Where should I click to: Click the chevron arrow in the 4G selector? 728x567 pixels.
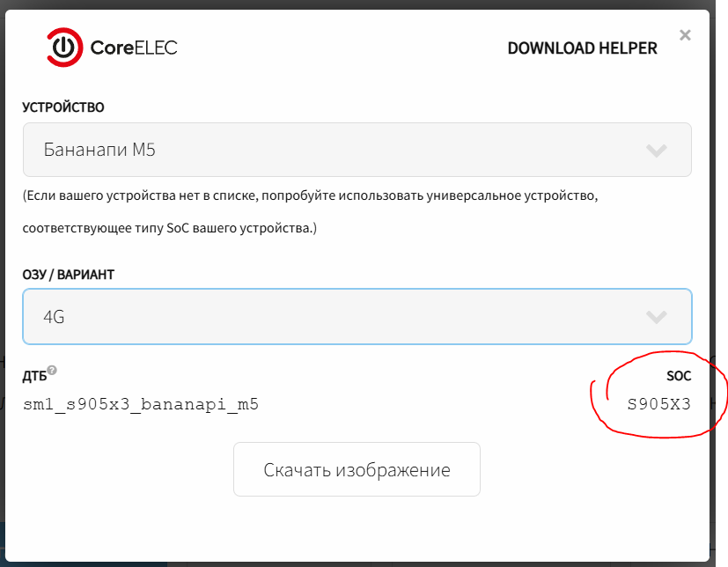[656, 317]
